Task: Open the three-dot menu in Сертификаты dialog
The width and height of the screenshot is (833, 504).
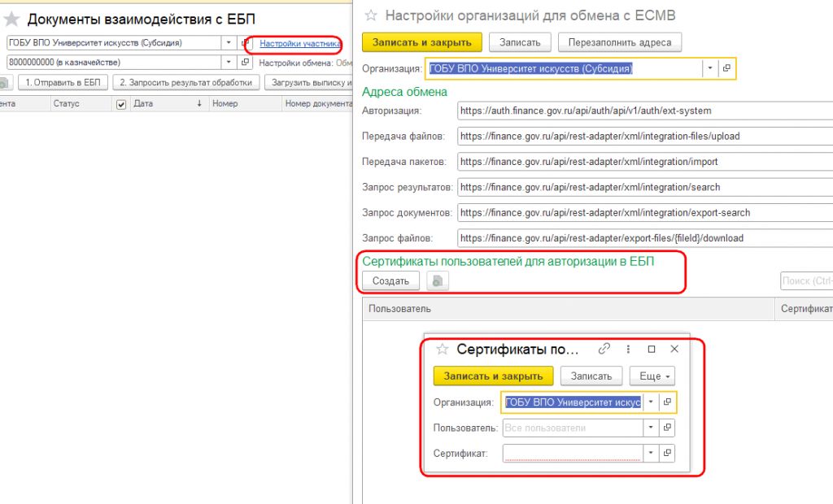Action: coord(628,349)
